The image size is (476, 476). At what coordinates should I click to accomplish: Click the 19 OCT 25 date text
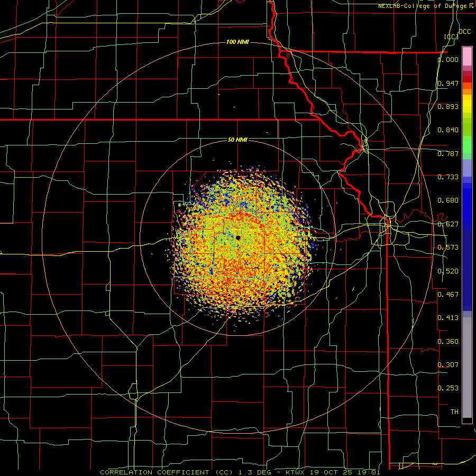[330, 472]
